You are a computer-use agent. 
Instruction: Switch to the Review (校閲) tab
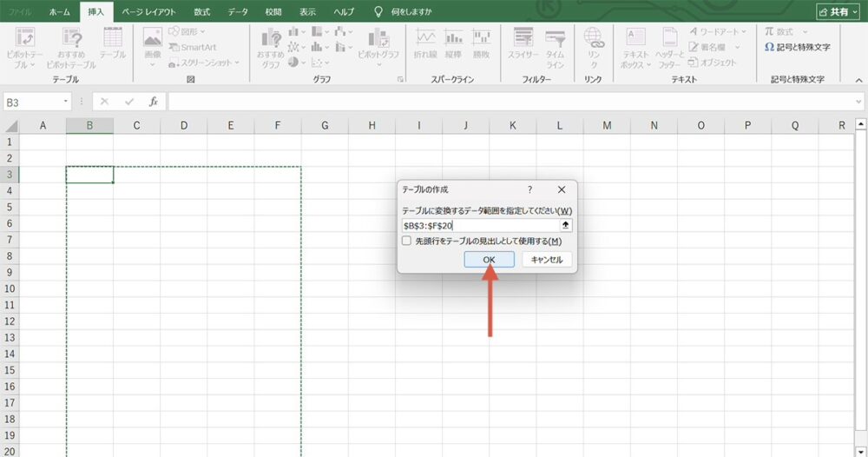coord(273,11)
